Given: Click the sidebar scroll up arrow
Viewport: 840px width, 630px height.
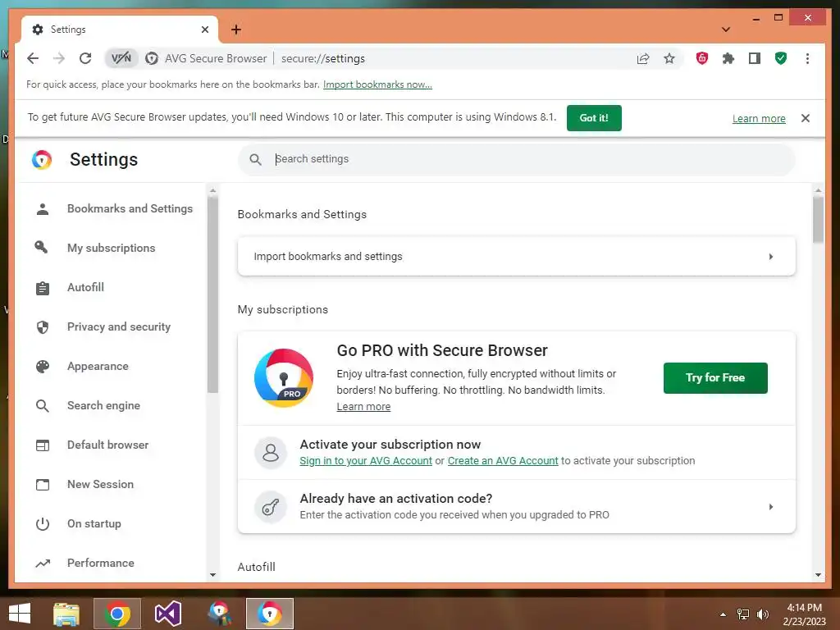Looking at the screenshot, I should pyautogui.click(x=212, y=190).
